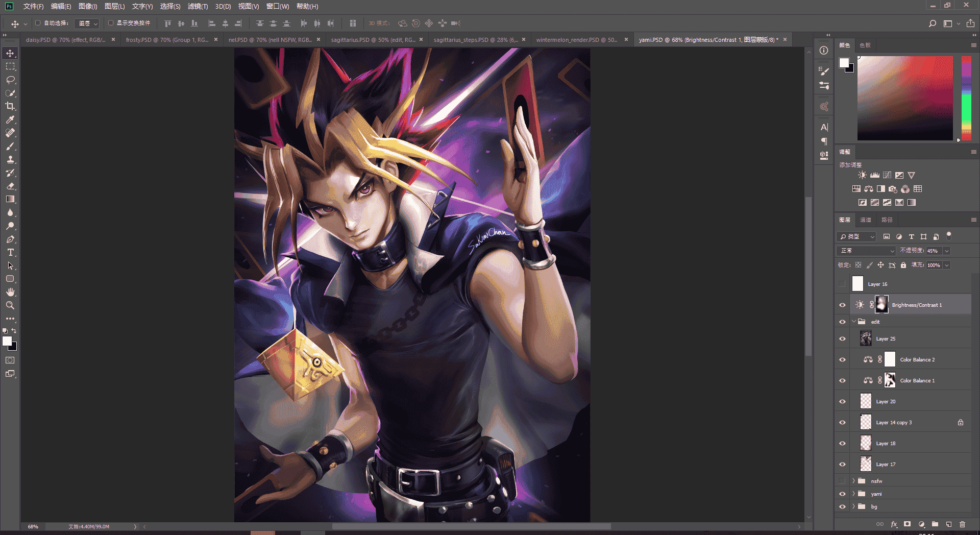
Task: Select the Brush tool
Action: click(10, 146)
